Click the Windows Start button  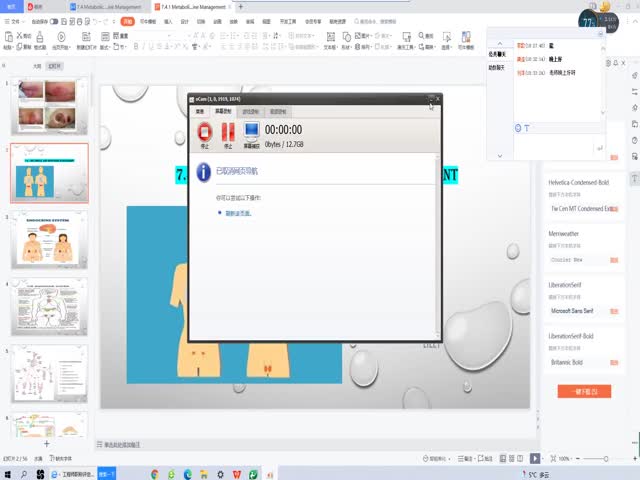click(9, 474)
